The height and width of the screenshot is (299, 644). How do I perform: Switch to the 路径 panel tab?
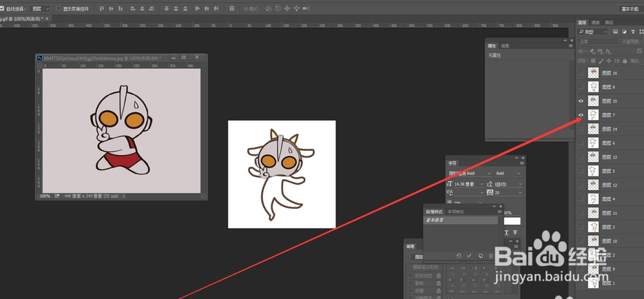coord(609,22)
